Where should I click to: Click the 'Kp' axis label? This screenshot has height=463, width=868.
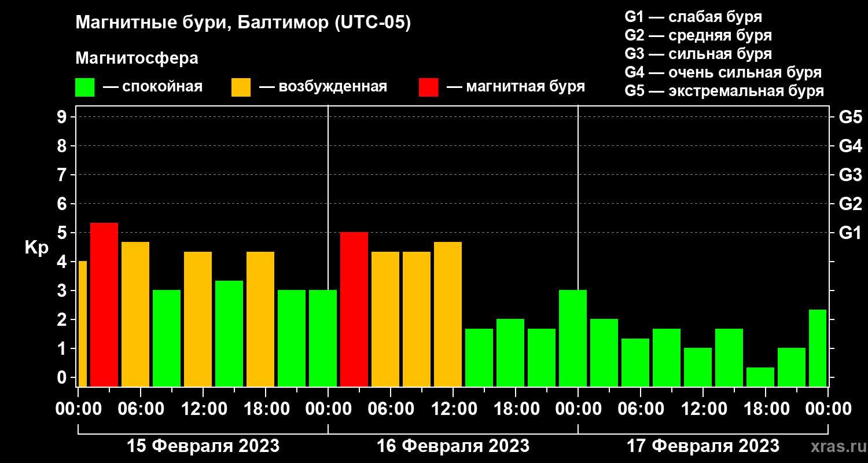36,247
